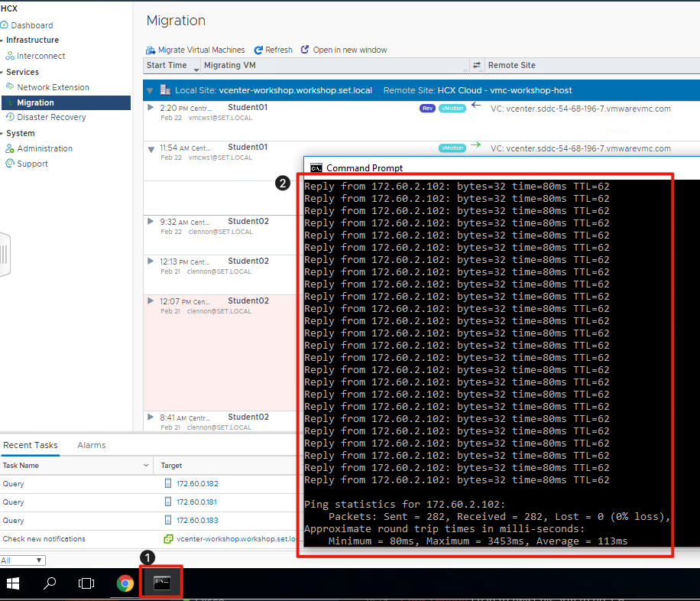Click the Migrate Virtual Machines icon
700x601 pixels.
point(151,50)
